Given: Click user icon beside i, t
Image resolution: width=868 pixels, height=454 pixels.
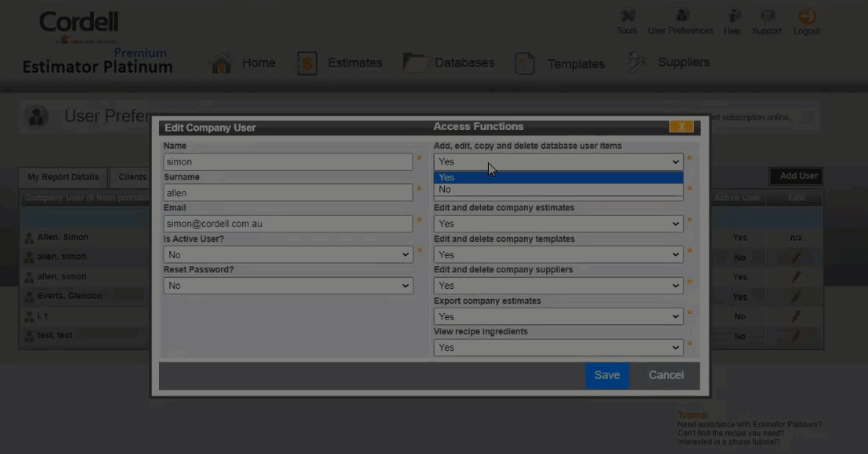Looking at the screenshot, I should (29, 316).
